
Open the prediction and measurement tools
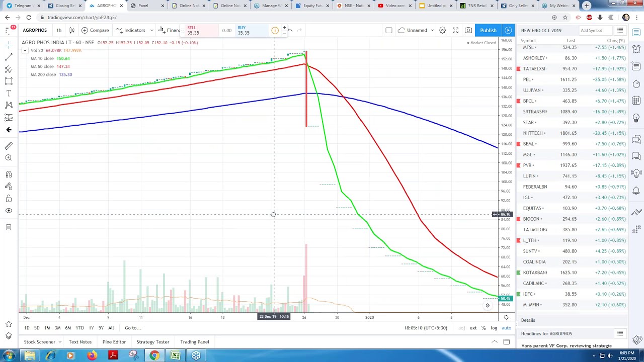pyautogui.click(x=9, y=117)
